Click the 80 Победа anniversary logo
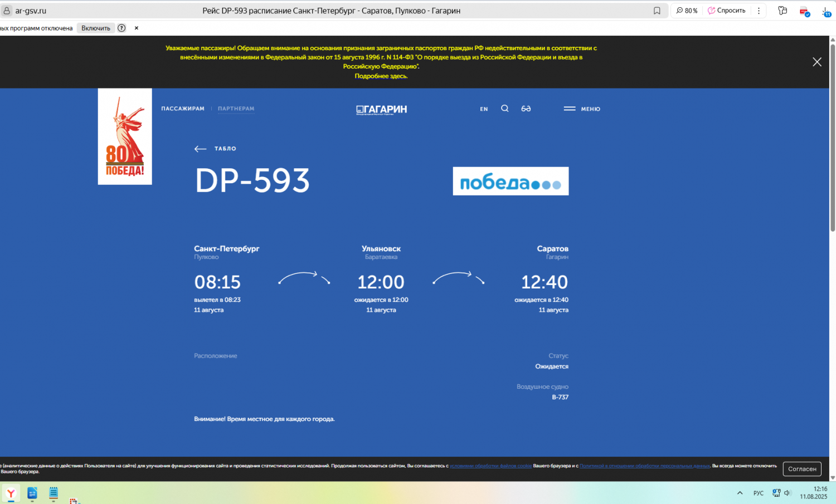 [125, 136]
